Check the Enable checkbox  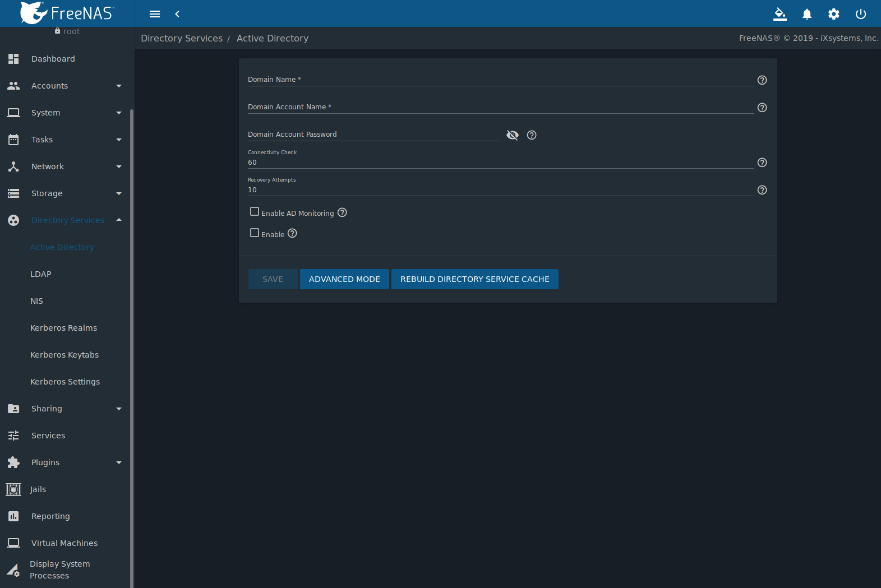[x=255, y=233]
